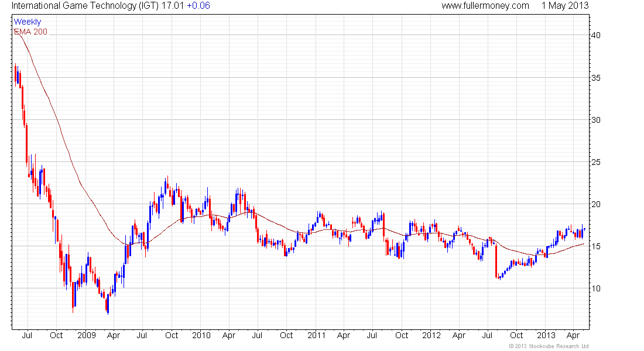Viewport: 644px width, 351px height.
Task: Select the Weekly timeframe label
Action: point(28,22)
